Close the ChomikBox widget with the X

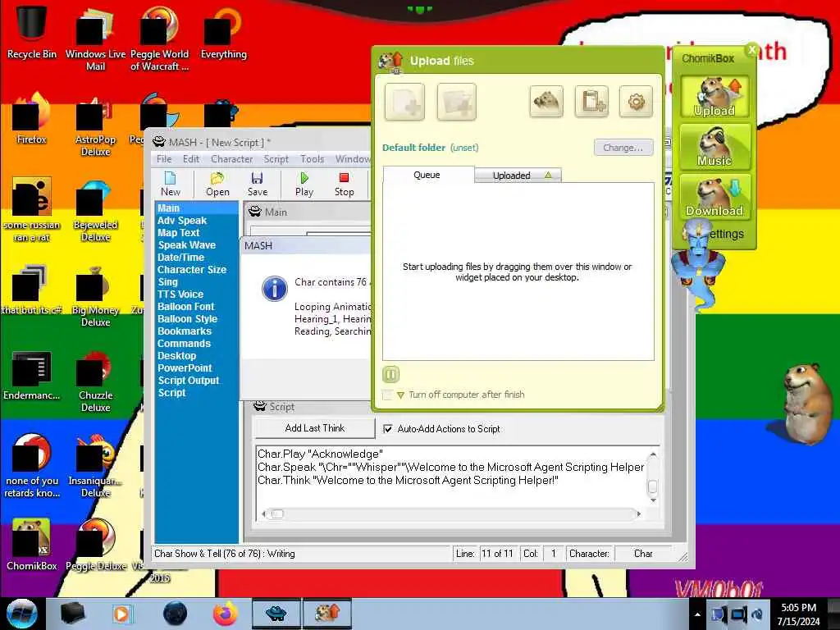[x=751, y=50]
